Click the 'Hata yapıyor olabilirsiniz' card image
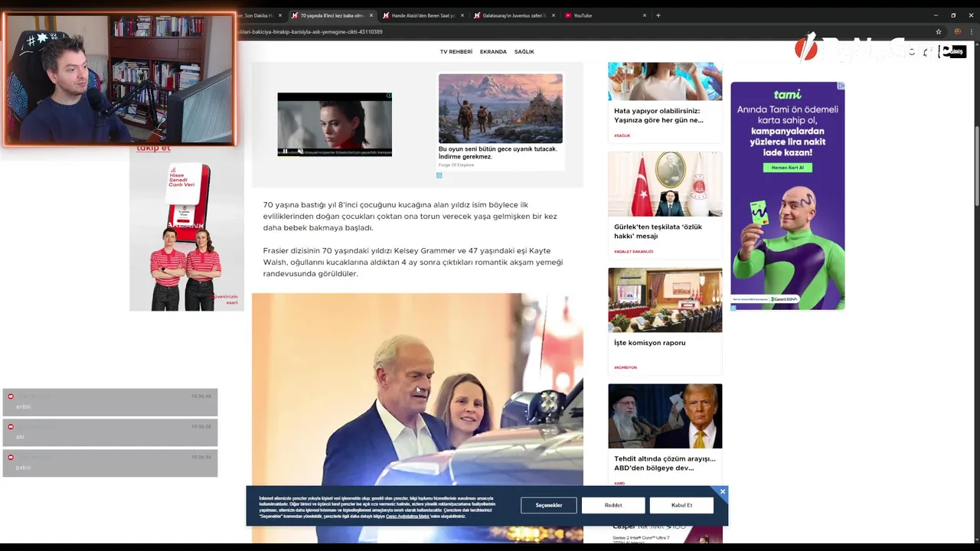This screenshot has height=551, width=980. pyautogui.click(x=665, y=81)
